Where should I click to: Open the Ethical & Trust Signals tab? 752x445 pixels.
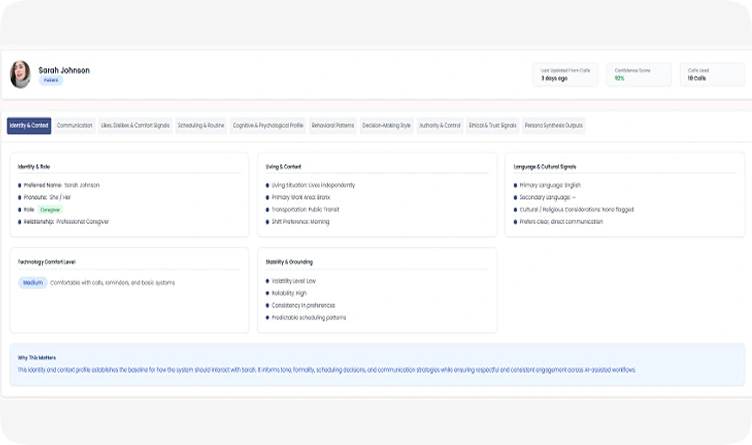click(493, 126)
